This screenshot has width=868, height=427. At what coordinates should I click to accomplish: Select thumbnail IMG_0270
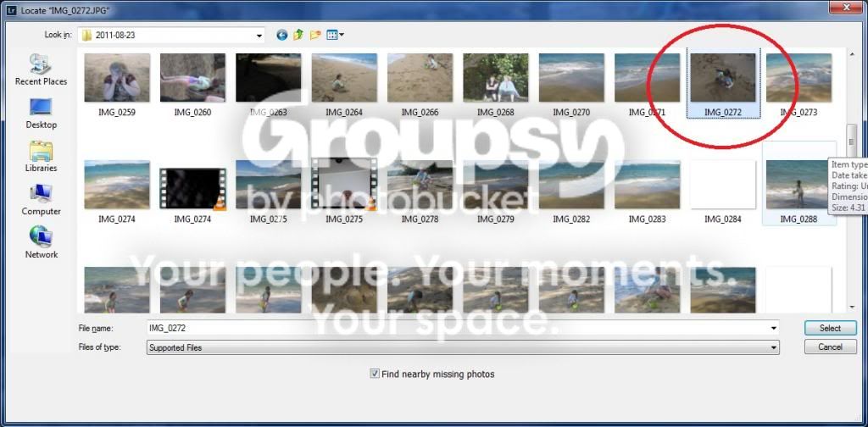pos(572,78)
